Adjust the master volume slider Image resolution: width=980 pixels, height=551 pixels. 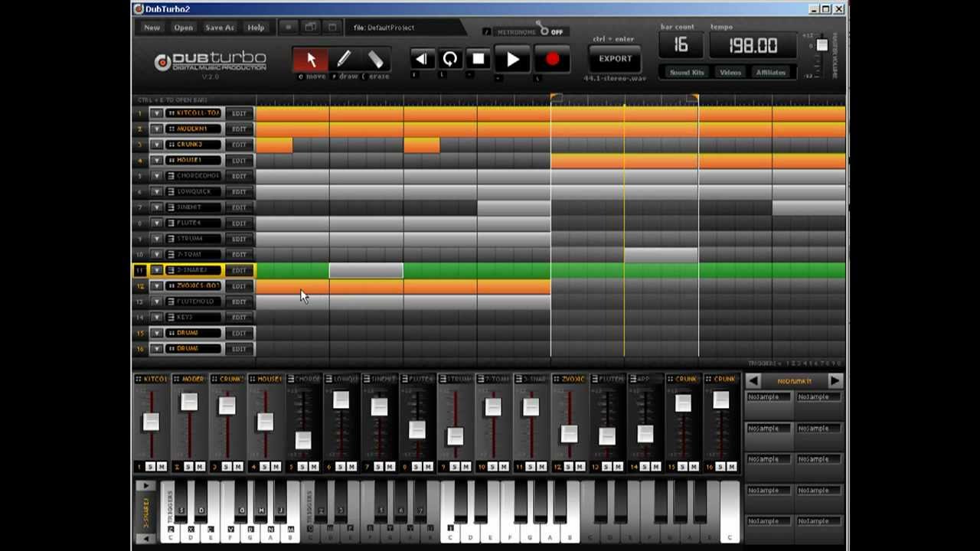pos(822,45)
